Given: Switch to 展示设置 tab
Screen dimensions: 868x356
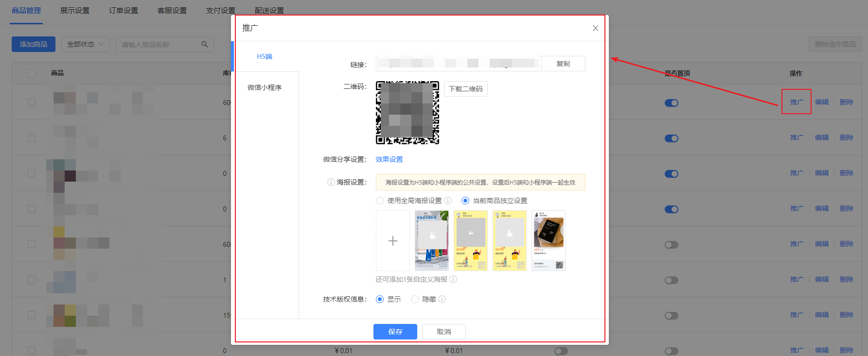Looking at the screenshot, I should [x=75, y=10].
